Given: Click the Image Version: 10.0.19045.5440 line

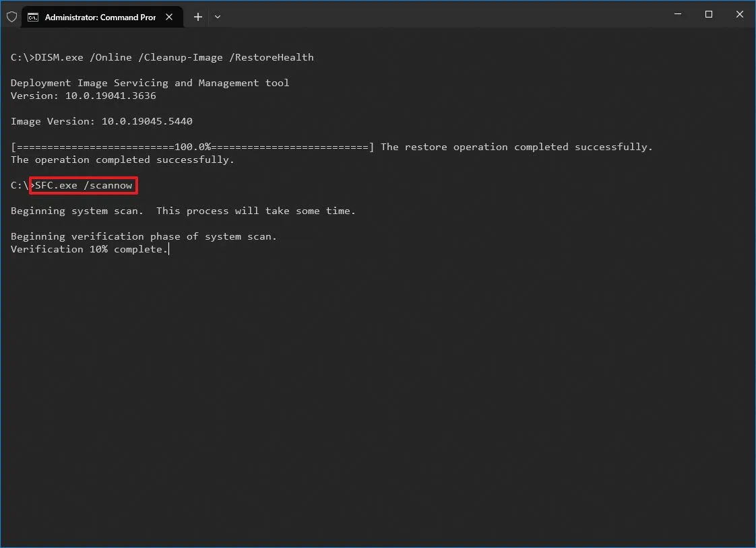Looking at the screenshot, I should [x=101, y=121].
